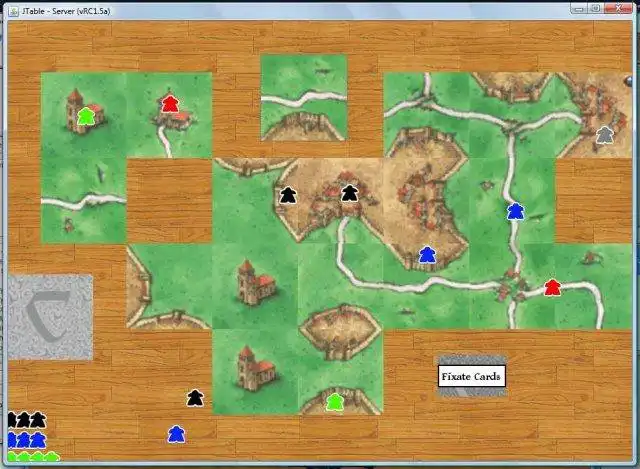Select the blue meeple on the vertical road
Image resolution: width=640 pixels, height=469 pixels.
tap(516, 211)
